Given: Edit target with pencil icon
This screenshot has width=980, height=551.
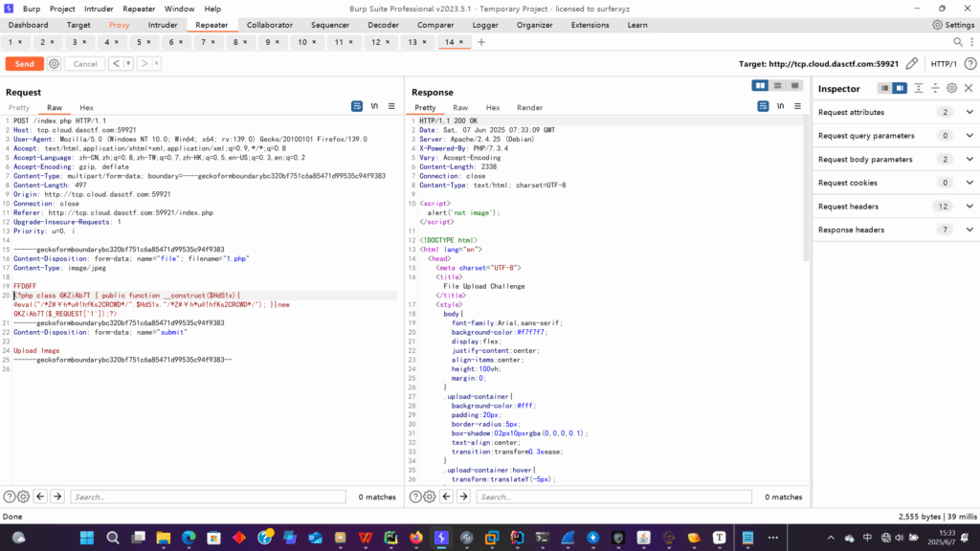Looking at the screenshot, I should point(912,64).
